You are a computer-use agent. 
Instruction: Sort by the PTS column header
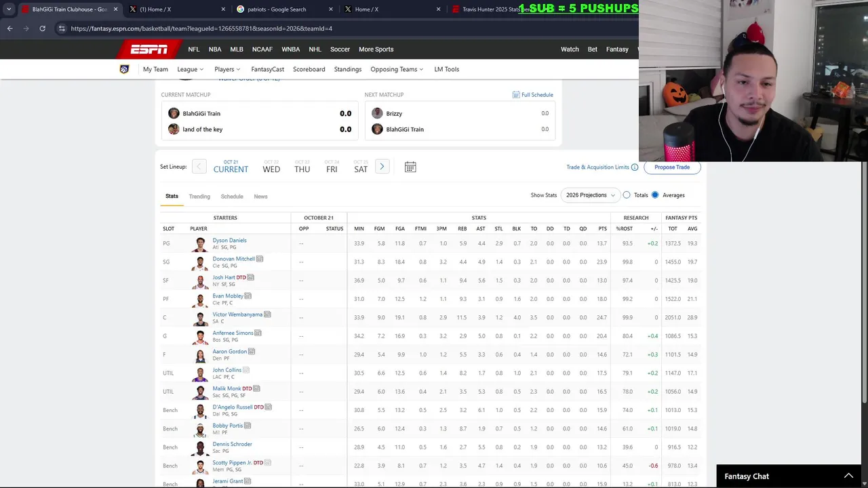point(602,229)
